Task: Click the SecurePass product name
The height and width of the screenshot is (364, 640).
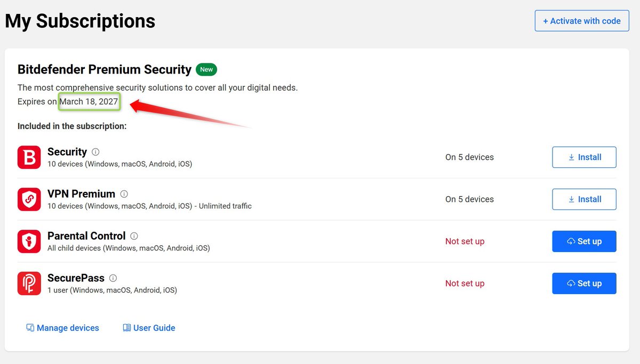Action: click(76, 278)
